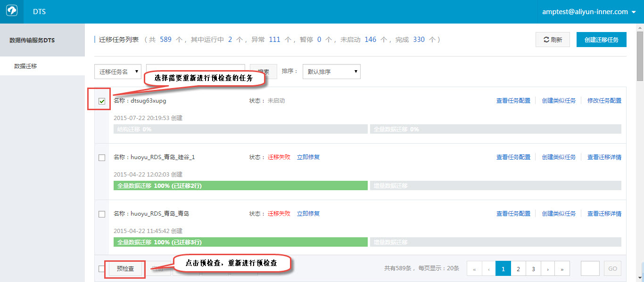
Task: Check the huoyu_RDS_青岛_青岛 task checkbox
Action: coord(102,214)
